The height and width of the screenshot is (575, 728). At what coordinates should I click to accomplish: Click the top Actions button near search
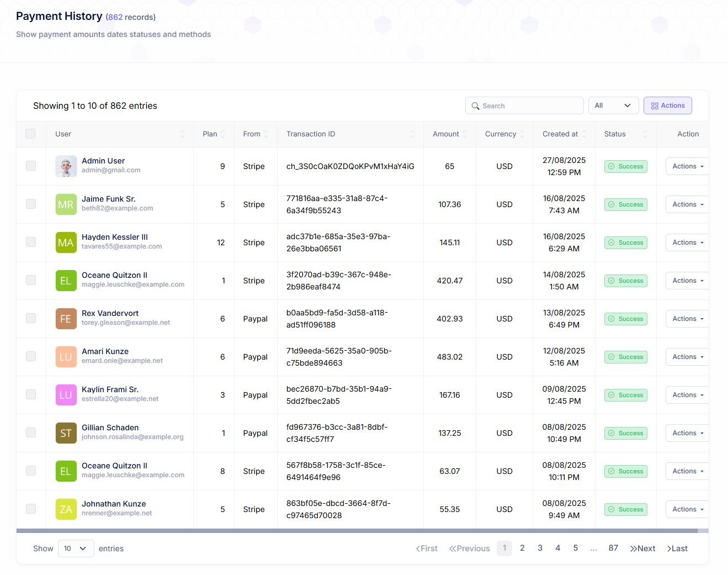pyautogui.click(x=667, y=105)
